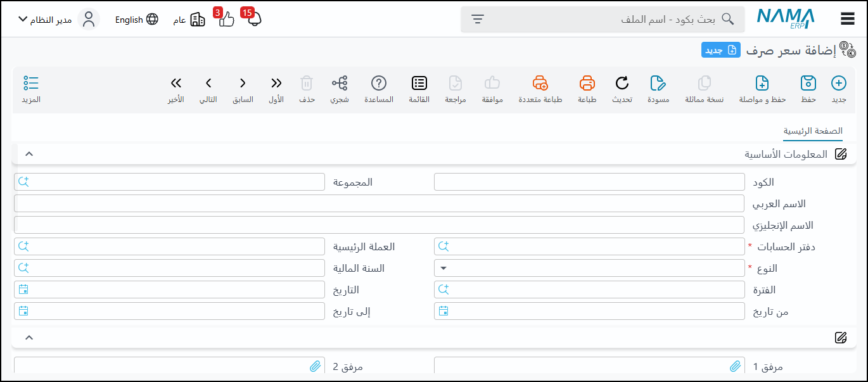Click the Multiple Print (طباعة متعددة) icon
This screenshot has width=868, height=382.
point(540,84)
